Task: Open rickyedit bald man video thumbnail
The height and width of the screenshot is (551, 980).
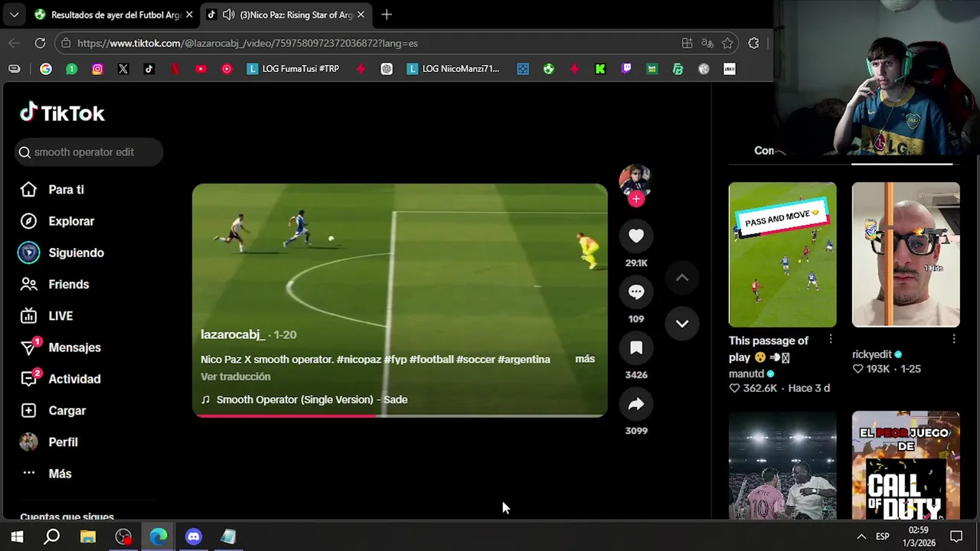Action: pyautogui.click(x=906, y=255)
